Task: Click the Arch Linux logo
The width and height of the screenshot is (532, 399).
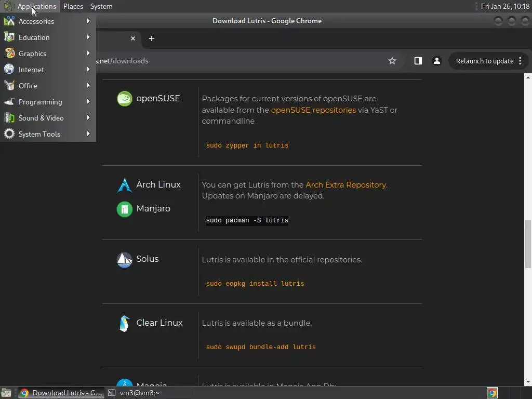Action: 125,185
